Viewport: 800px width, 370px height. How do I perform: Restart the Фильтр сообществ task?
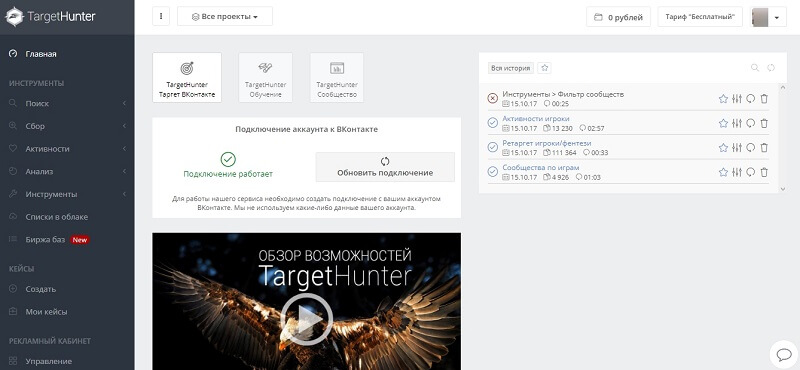coord(751,98)
